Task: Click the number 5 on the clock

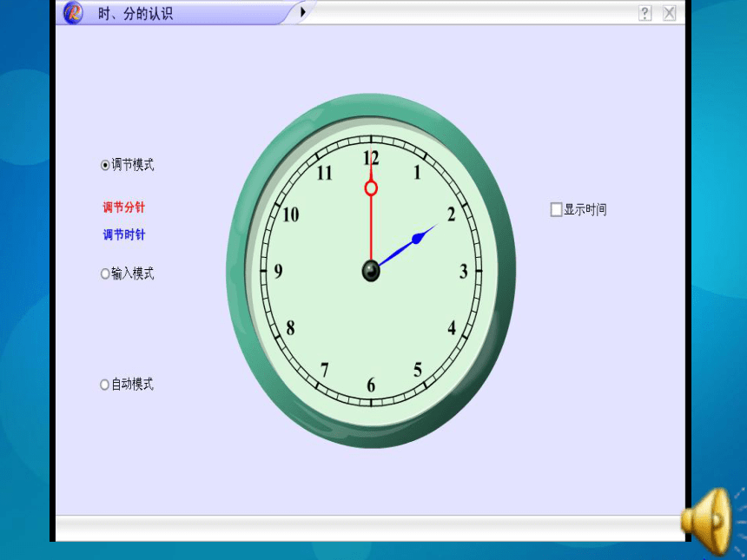Action: [418, 370]
